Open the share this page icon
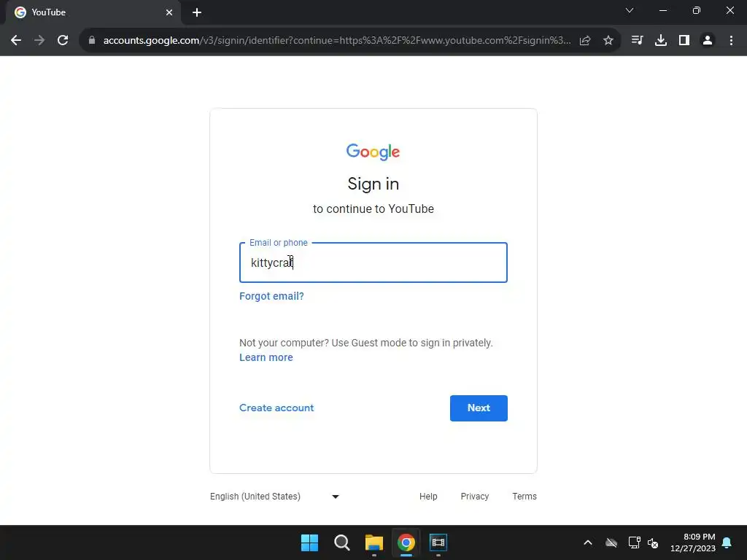This screenshot has width=747, height=560. pyautogui.click(x=585, y=41)
